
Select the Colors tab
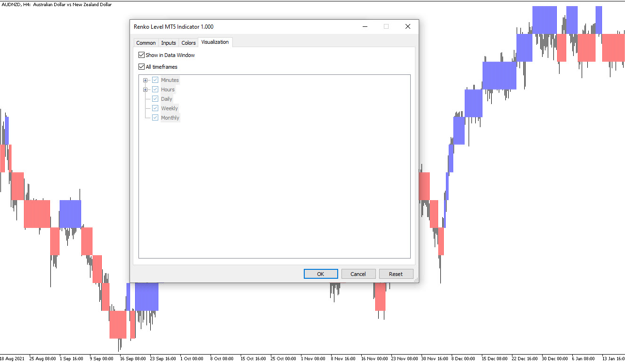pyautogui.click(x=188, y=43)
